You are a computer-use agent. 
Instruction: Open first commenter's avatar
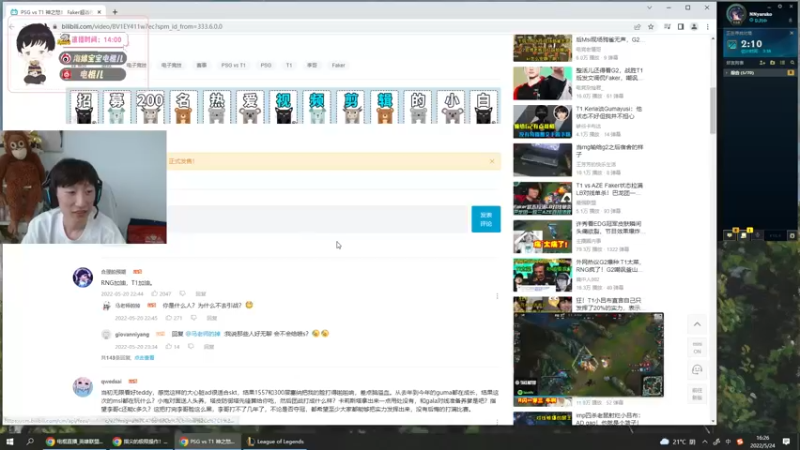pos(83,278)
